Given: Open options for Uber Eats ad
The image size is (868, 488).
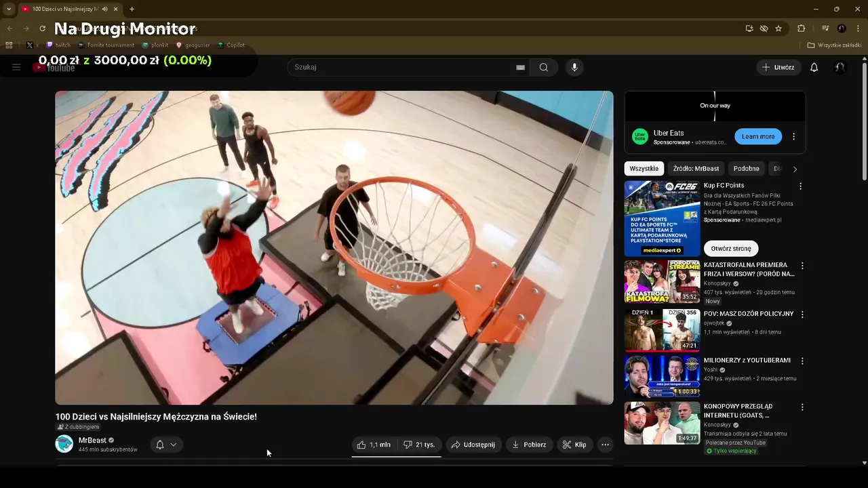Looking at the screenshot, I should [x=793, y=136].
